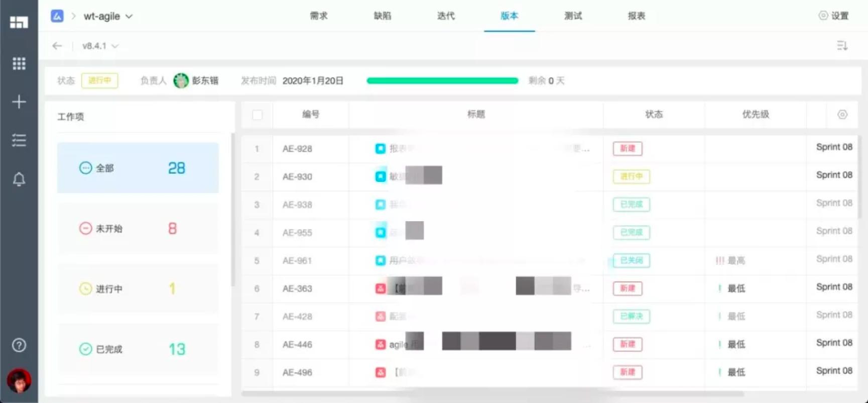Viewport: 868px width, 403px height.
Task: Open the apps grid in left sidebar
Action: (x=19, y=63)
